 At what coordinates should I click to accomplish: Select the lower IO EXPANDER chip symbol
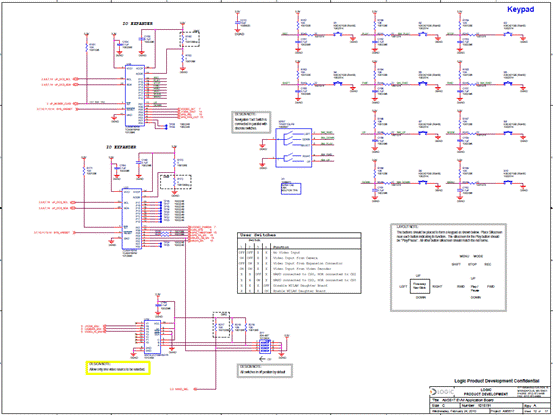click(x=132, y=219)
